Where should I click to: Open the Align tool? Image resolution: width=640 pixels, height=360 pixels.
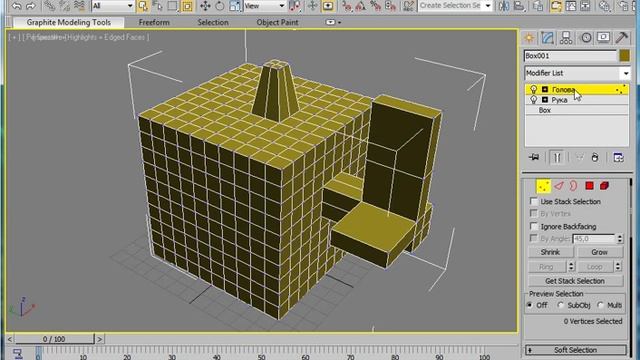coord(519,6)
